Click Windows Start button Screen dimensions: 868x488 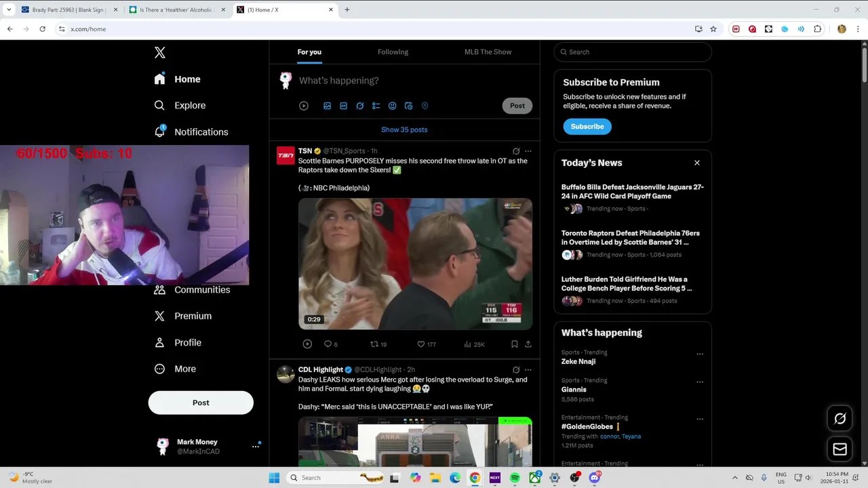(274, 478)
